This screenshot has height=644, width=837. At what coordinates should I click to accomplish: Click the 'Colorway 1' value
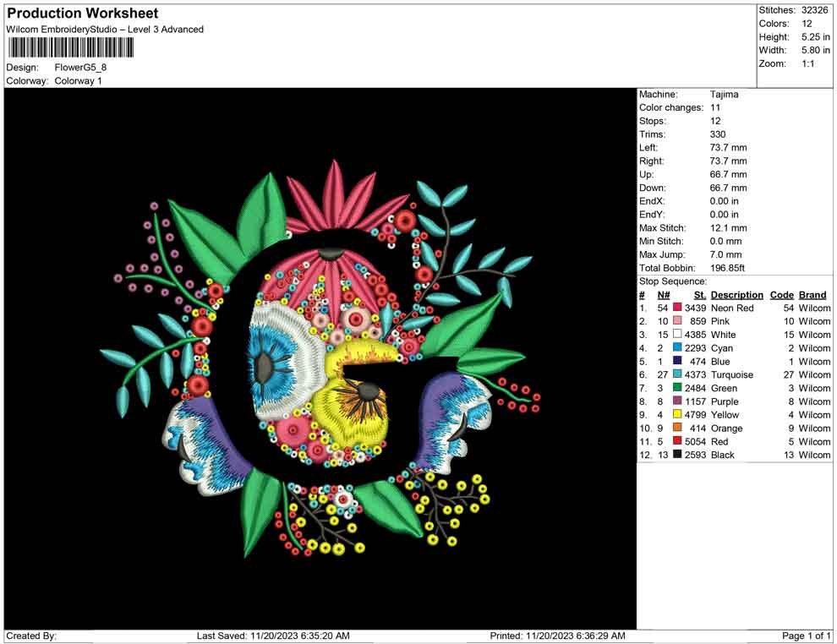(x=78, y=81)
